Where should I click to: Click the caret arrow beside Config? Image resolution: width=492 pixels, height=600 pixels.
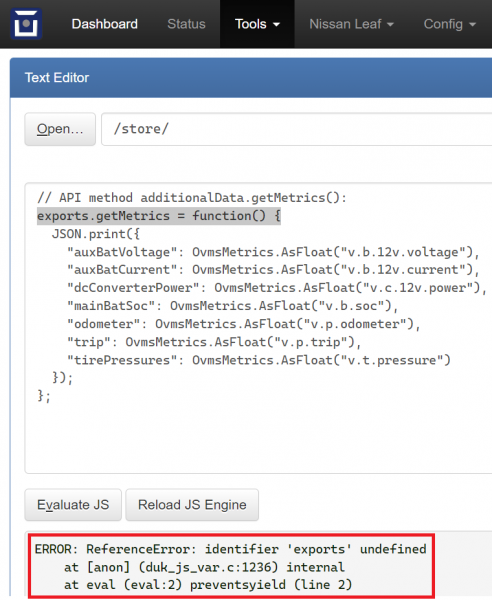(x=472, y=24)
